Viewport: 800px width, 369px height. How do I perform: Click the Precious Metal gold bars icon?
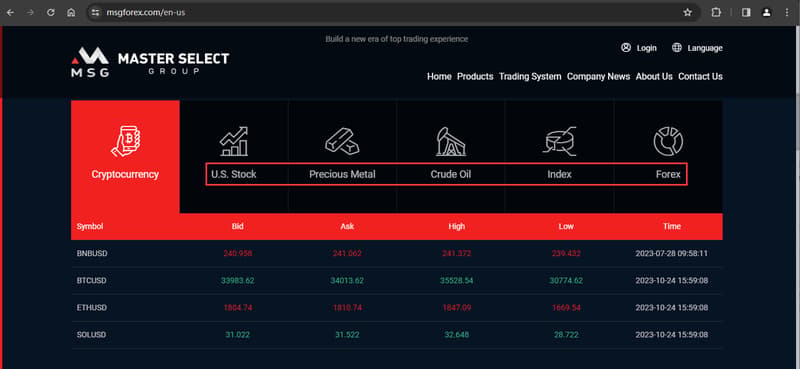[342, 141]
